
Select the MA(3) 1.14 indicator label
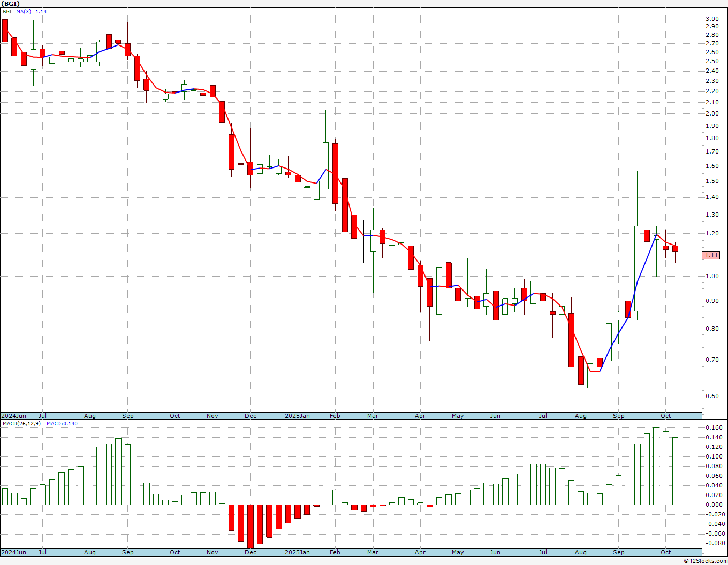tap(32, 11)
